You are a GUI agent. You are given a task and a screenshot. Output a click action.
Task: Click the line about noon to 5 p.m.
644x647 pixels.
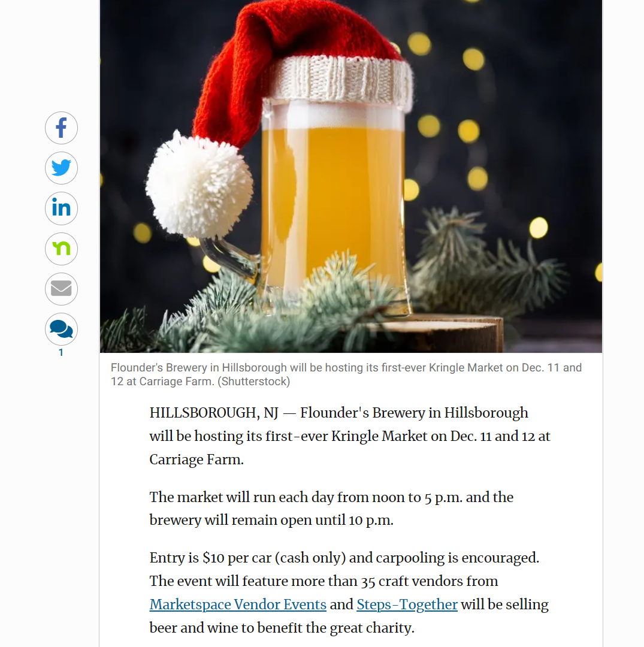point(331,497)
